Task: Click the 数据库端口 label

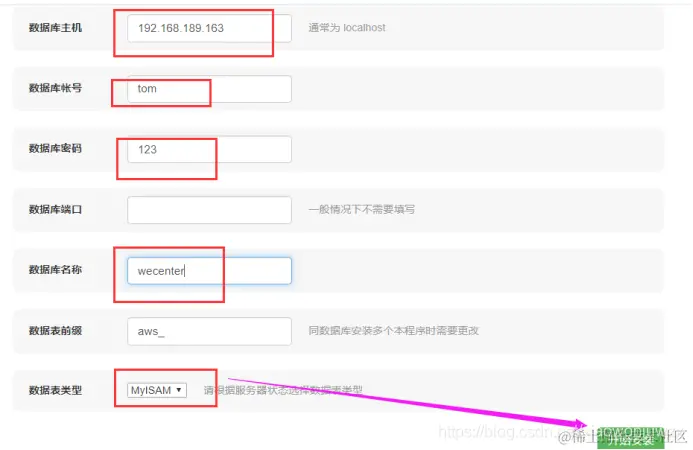Action: [x=55, y=210]
